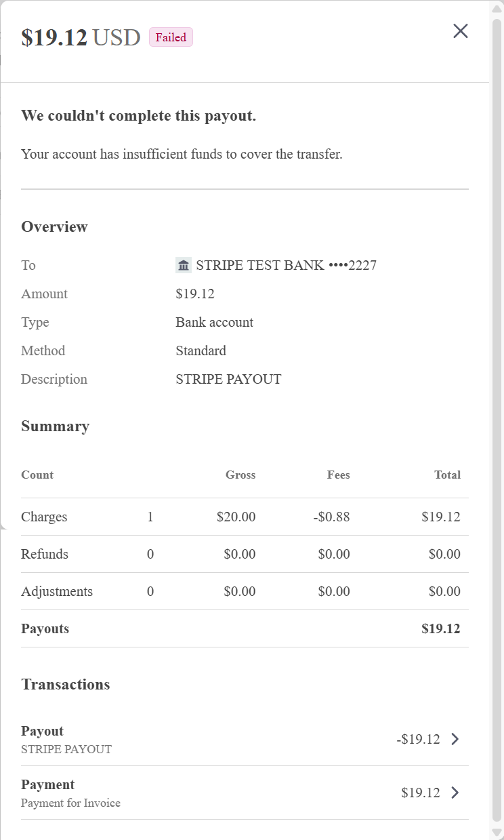This screenshot has width=504, height=840.
Task: Close the failed payout details panel
Action: (461, 31)
